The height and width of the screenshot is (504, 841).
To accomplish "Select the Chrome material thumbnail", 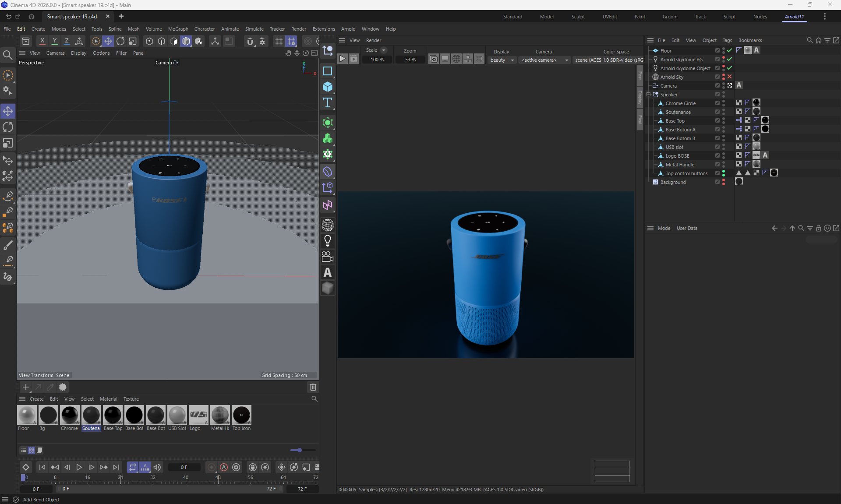I will [70, 415].
